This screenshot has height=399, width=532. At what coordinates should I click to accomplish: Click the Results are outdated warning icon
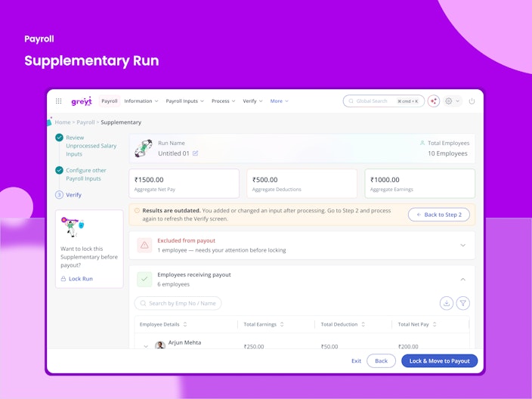(x=137, y=210)
